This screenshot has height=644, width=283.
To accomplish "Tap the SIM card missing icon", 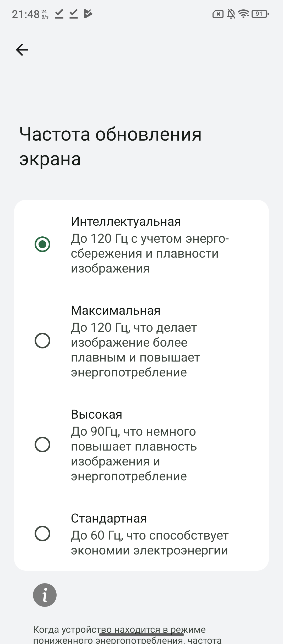I will pyautogui.click(x=218, y=14).
